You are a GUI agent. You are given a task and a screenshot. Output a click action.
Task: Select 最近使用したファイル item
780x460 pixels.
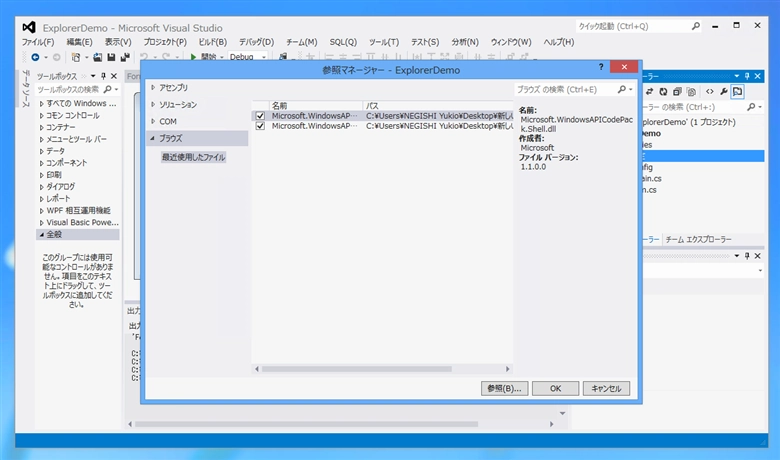point(194,157)
